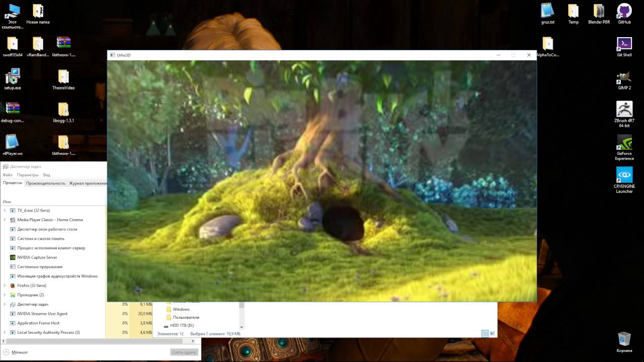Switch to the Производительность tab
Screen dimensions: 644x362
click(x=46, y=183)
